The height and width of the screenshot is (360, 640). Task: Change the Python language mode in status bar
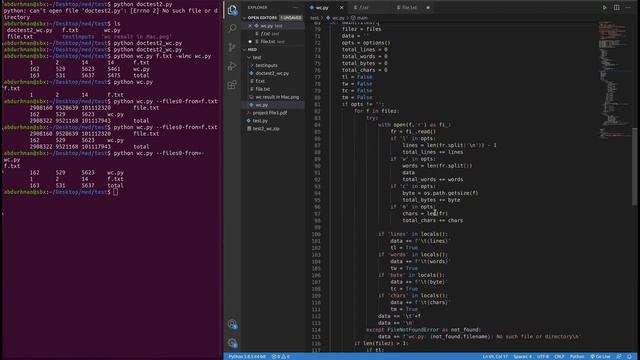point(577,357)
